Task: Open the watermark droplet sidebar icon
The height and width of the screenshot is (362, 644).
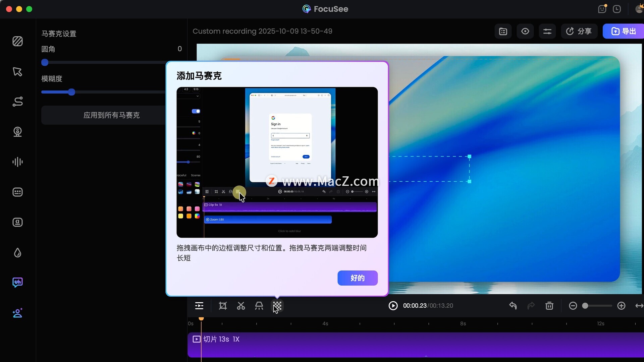Action: pyautogui.click(x=17, y=252)
